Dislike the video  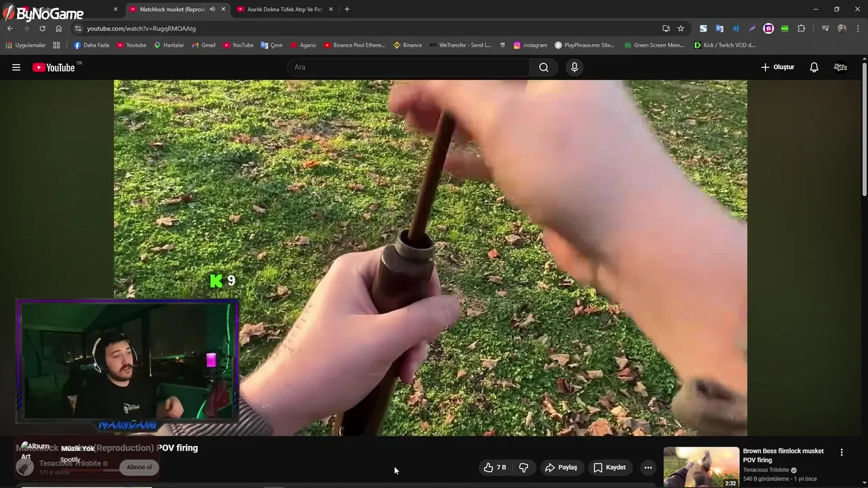pyautogui.click(x=524, y=467)
